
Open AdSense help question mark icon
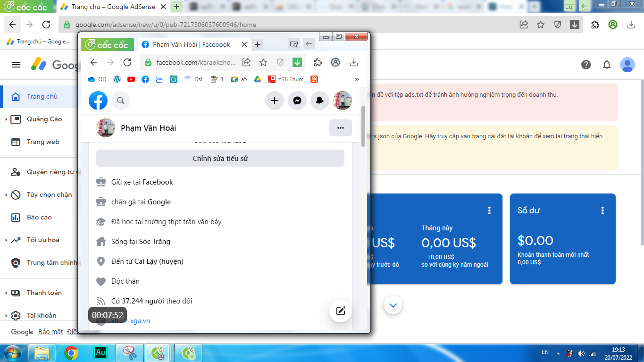586,65
